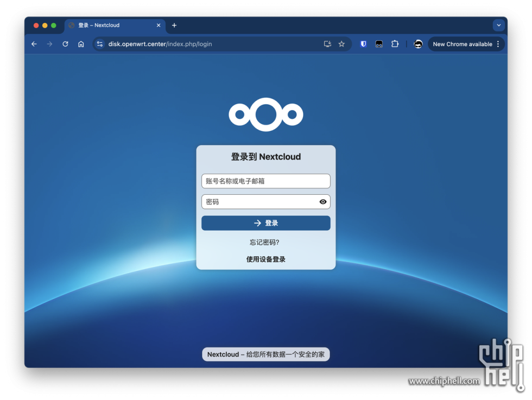Maximize the window with the green button

[x=54, y=26]
